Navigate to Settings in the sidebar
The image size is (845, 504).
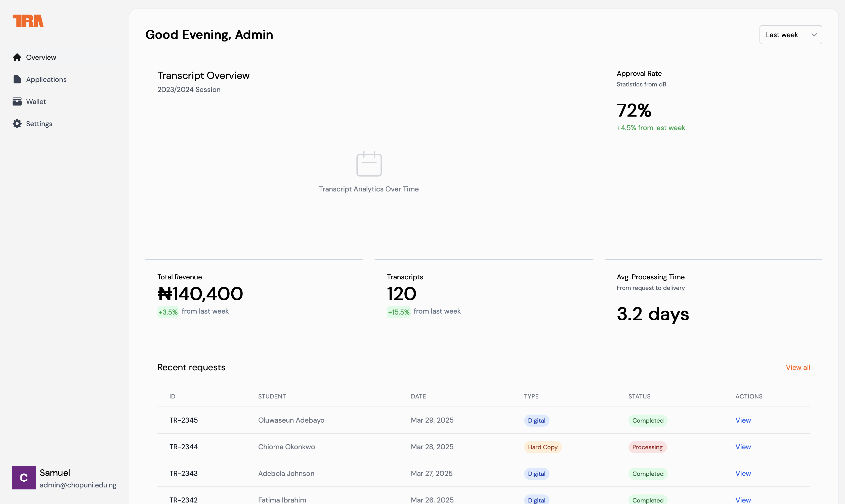pyautogui.click(x=39, y=124)
